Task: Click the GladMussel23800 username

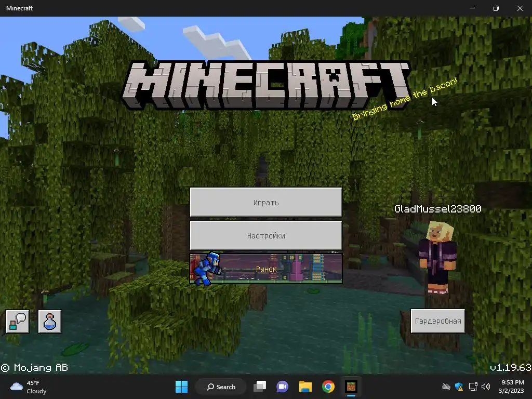Action: click(437, 209)
